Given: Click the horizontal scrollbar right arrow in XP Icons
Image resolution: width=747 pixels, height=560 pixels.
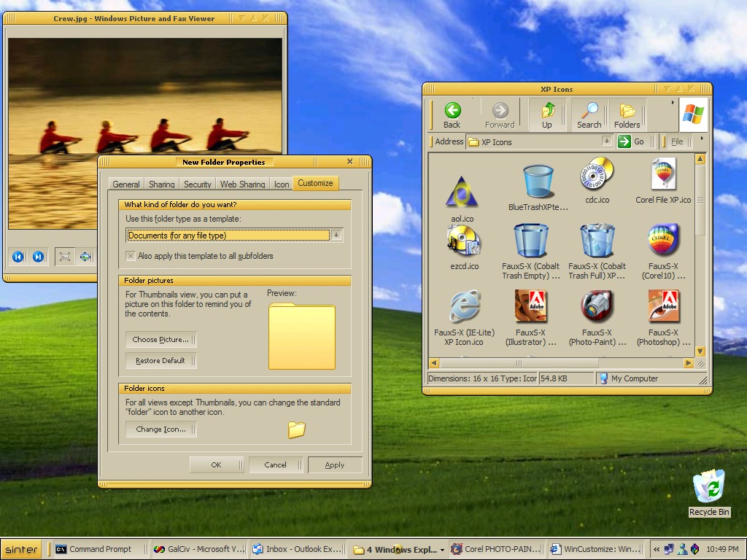Looking at the screenshot, I should 688,363.
